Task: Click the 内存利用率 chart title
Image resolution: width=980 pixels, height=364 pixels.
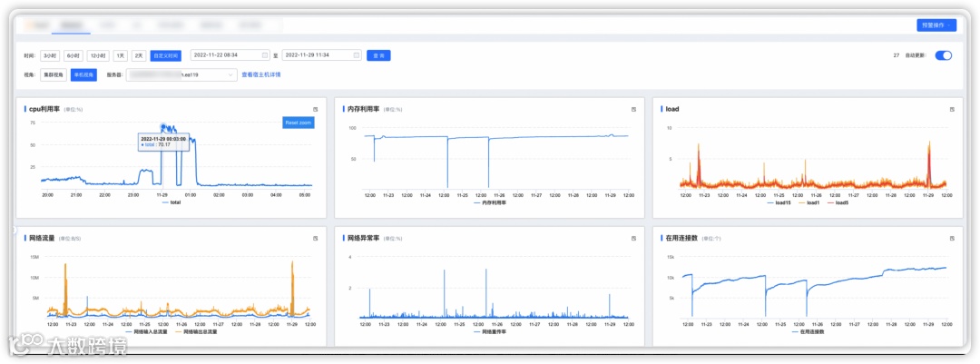Action: 363,109
